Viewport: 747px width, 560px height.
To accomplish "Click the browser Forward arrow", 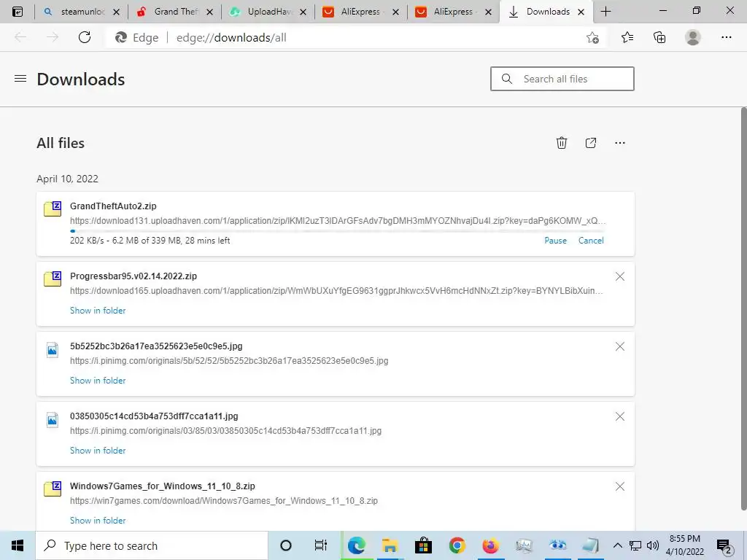I will 53,37.
